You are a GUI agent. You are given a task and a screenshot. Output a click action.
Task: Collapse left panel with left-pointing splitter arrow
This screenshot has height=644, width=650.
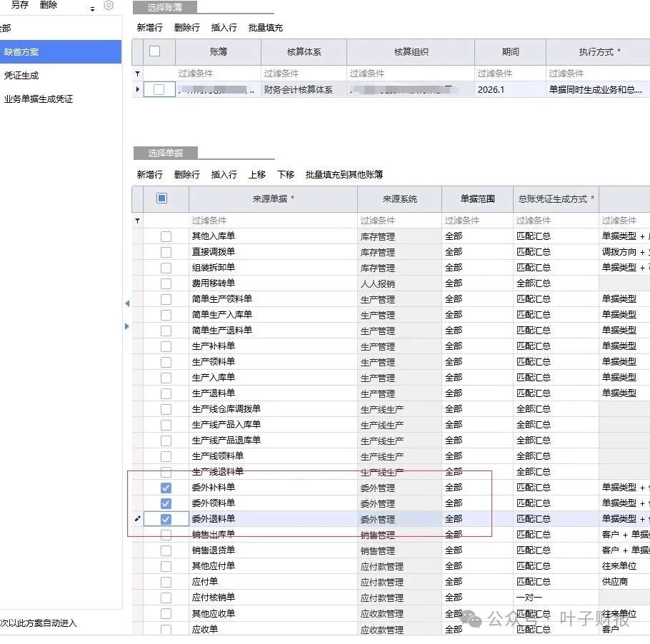click(127, 303)
